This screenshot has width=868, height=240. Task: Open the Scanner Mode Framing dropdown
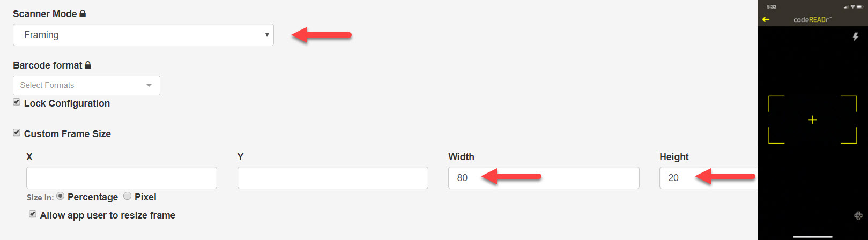pyautogui.click(x=143, y=35)
